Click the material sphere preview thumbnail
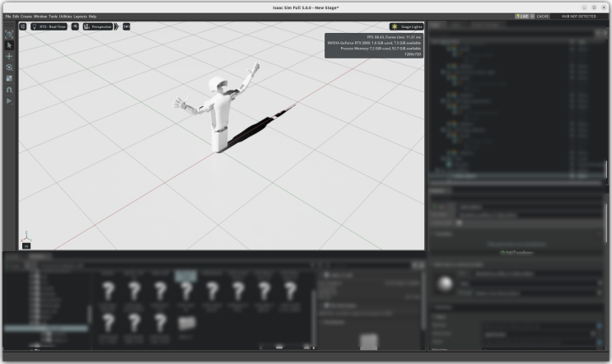The width and height of the screenshot is (612, 364). click(x=445, y=283)
